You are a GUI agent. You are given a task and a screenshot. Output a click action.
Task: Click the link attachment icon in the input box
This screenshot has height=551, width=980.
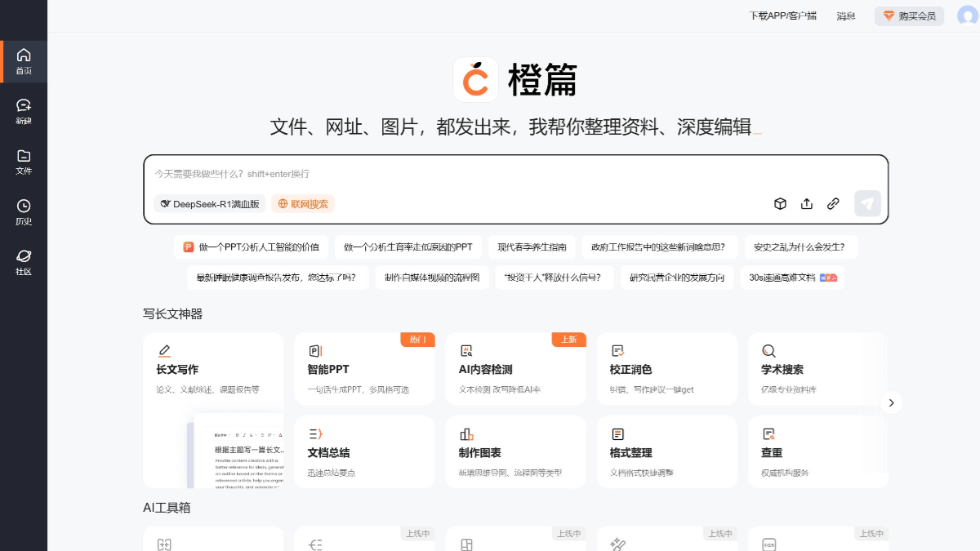[833, 204]
